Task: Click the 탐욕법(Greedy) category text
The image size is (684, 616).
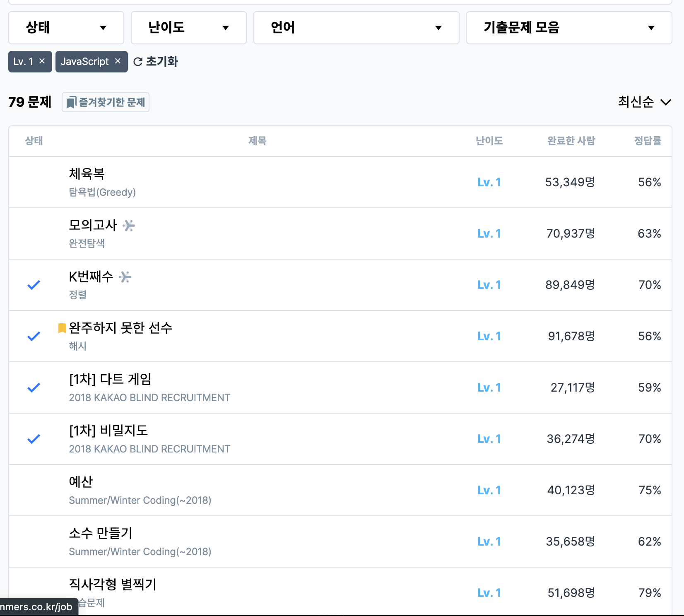Action: (102, 192)
